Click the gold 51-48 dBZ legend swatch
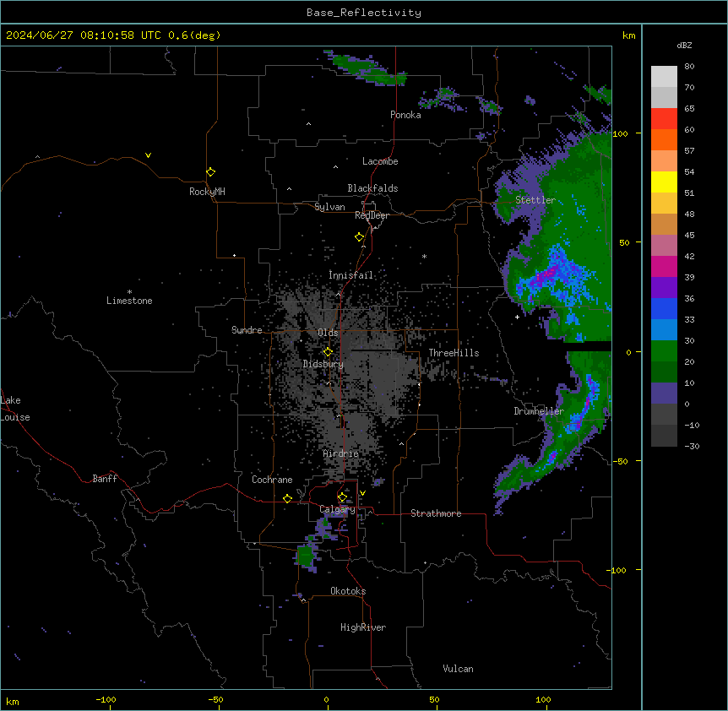The width and height of the screenshot is (728, 711). pos(664,204)
